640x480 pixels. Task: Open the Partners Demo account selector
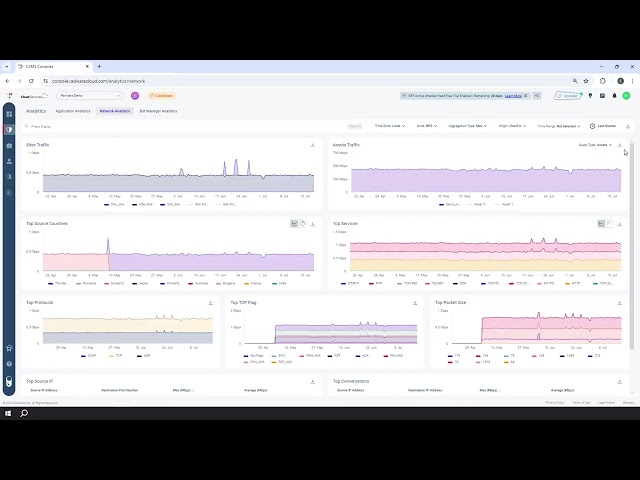pos(89,96)
